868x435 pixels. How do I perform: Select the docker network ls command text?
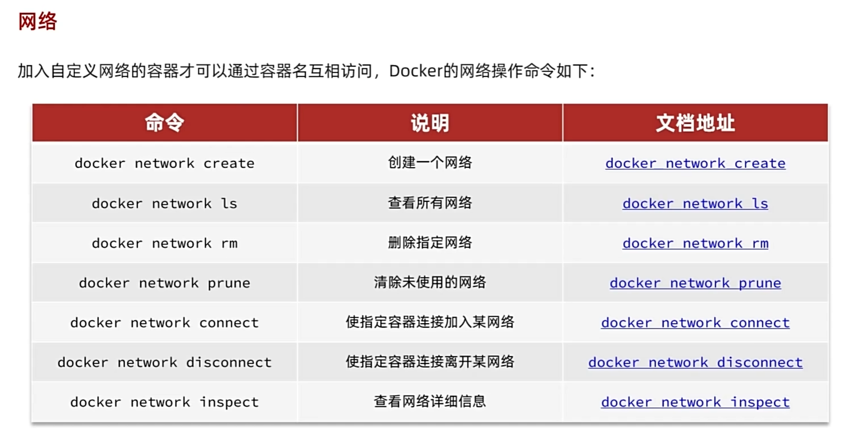click(x=164, y=203)
